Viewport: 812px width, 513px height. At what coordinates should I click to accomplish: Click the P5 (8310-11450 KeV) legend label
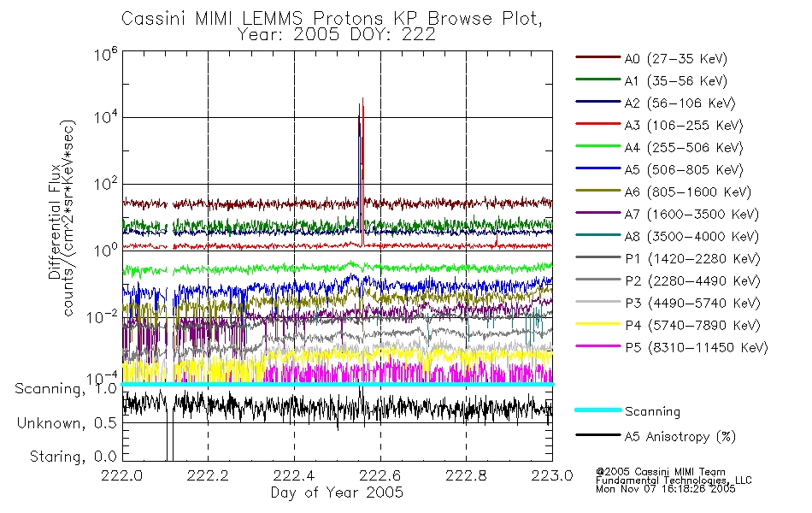[697, 347]
